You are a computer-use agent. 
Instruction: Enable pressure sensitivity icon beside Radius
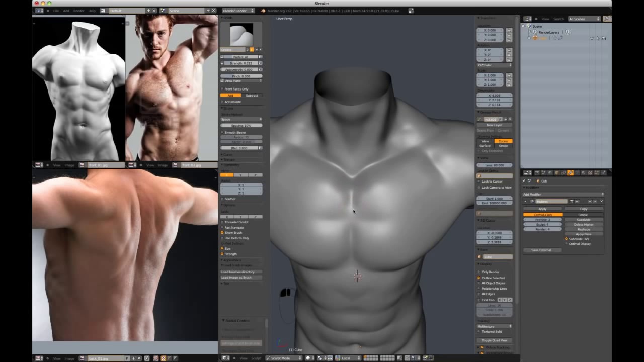(x=260, y=57)
